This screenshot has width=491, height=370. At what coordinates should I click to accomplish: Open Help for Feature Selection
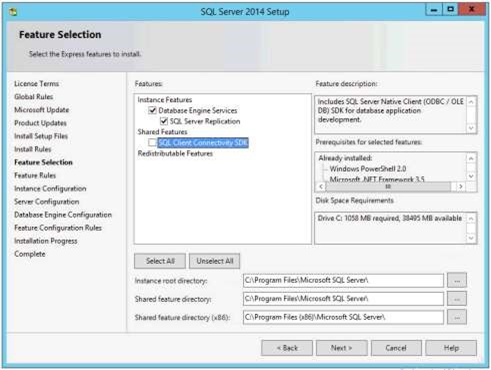pos(451,348)
